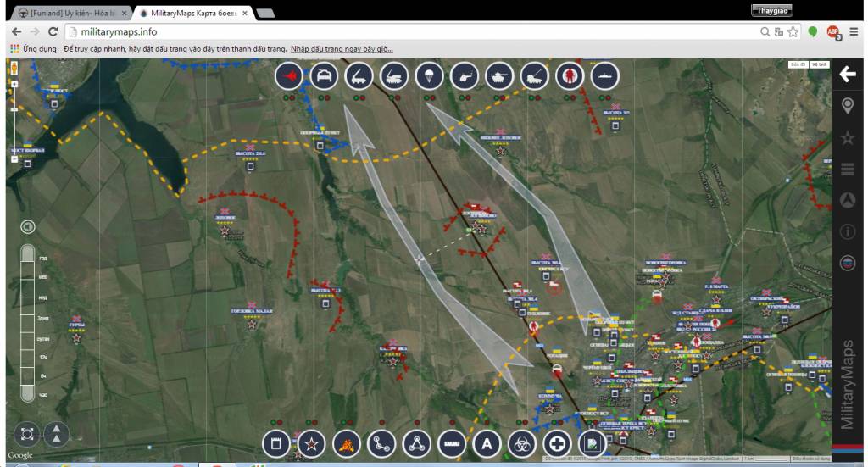Set time slider to 'час' mark
Image resolution: width=868 pixels, height=467 pixels.
(42, 396)
